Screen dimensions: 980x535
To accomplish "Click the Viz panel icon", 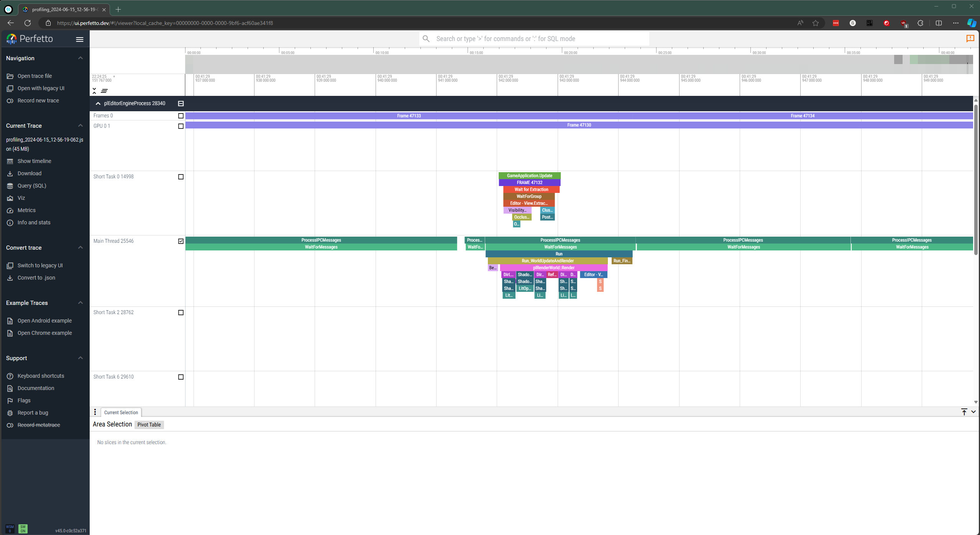I will 10,198.
